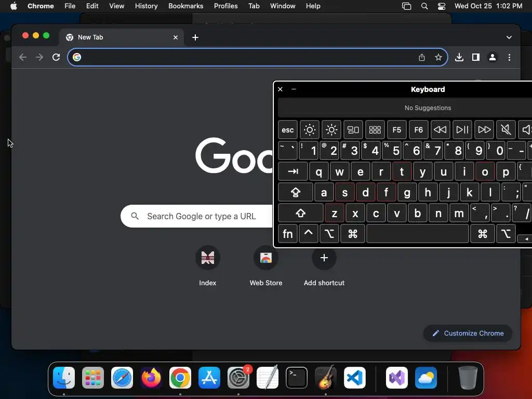The width and height of the screenshot is (532, 399).
Task: Open Firefox from the Dock
Action: (x=151, y=378)
